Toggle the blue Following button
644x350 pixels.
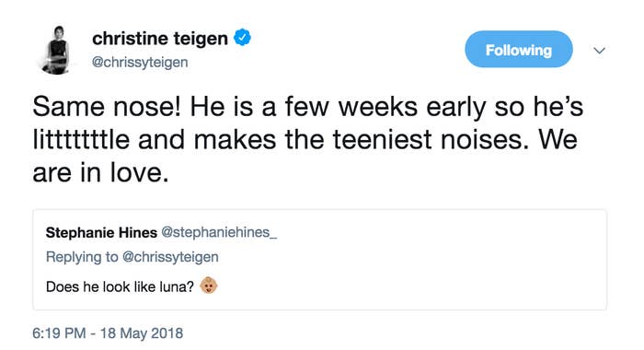[519, 50]
